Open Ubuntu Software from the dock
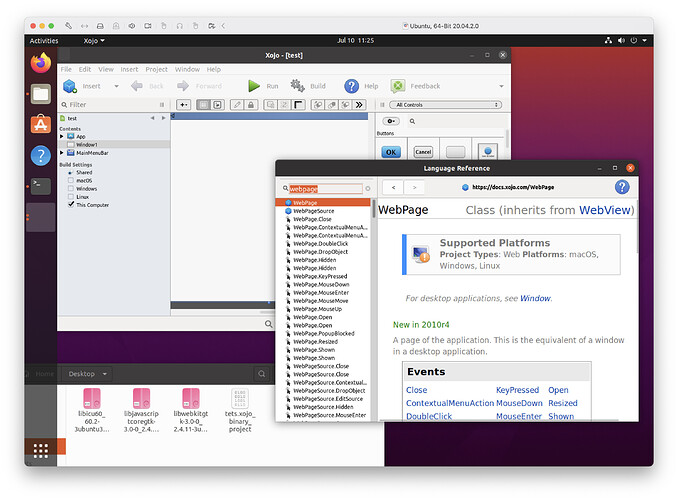The image size is (679, 500). coord(41,125)
